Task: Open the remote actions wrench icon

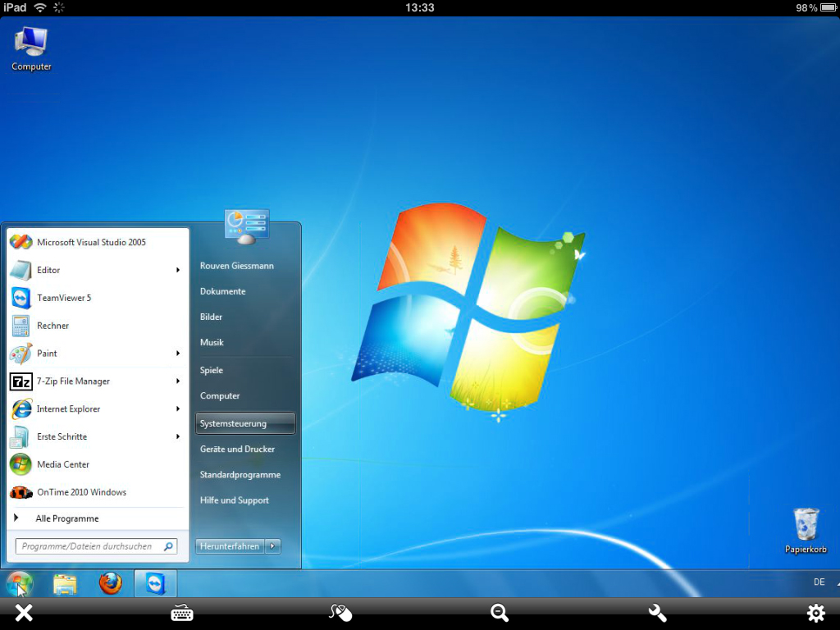Action: [x=656, y=613]
